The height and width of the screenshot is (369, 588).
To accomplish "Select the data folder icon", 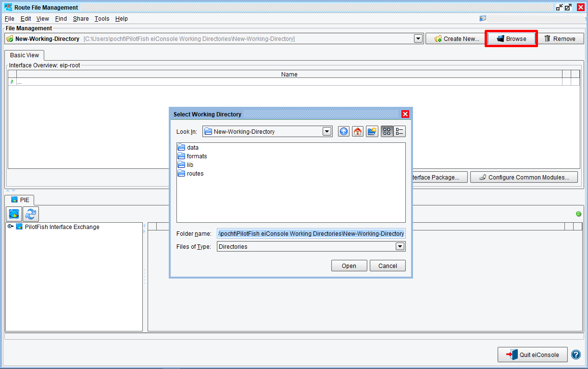I will [182, 148].
